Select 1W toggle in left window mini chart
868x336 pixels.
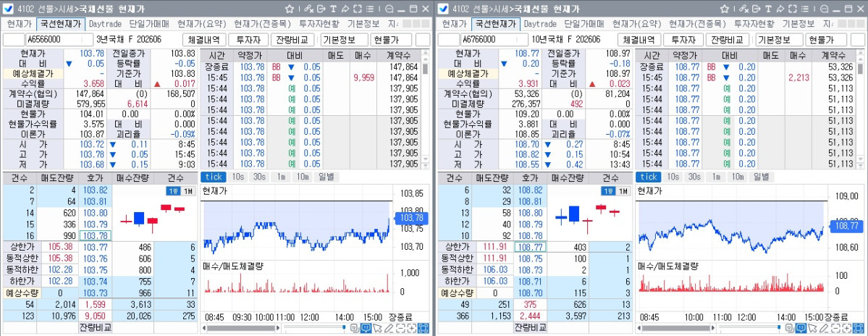(172, 191)
